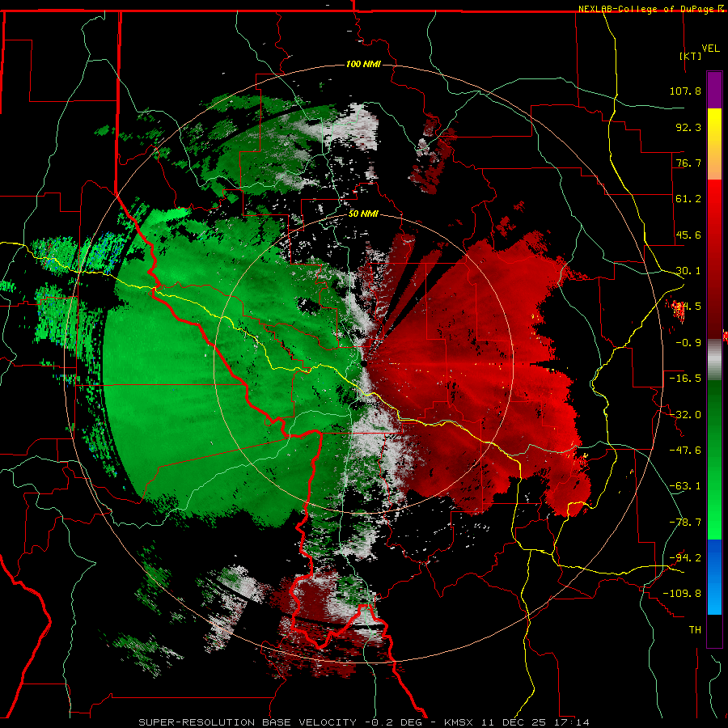This screenshot has width=728, height=728.
Task: Click the TH legend label
Action: [695, 630]
